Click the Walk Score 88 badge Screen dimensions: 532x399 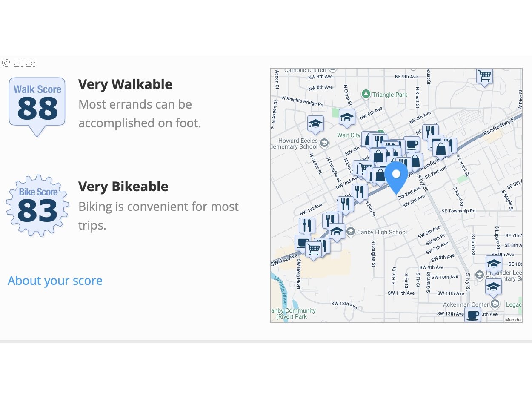click(x=37, y=106)
